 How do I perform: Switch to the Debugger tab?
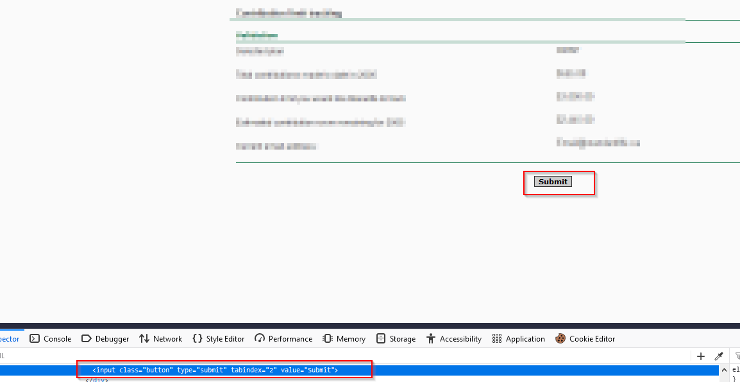tap(105, 339)
